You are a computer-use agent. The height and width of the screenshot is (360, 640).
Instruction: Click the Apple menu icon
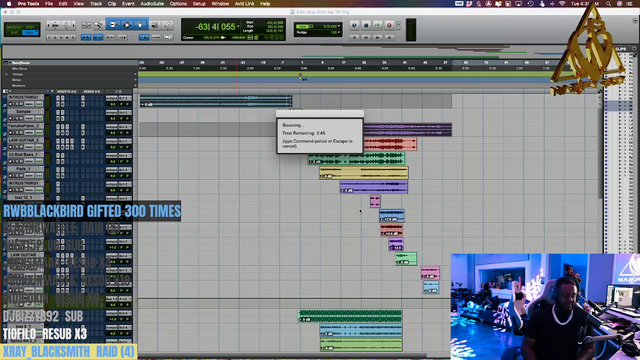click(9, 4)
